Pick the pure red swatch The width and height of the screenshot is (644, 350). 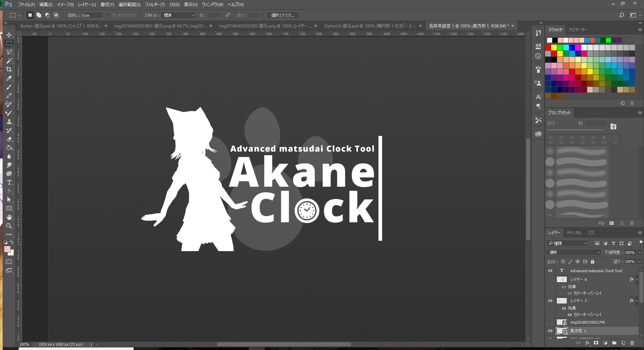[548, 48]
